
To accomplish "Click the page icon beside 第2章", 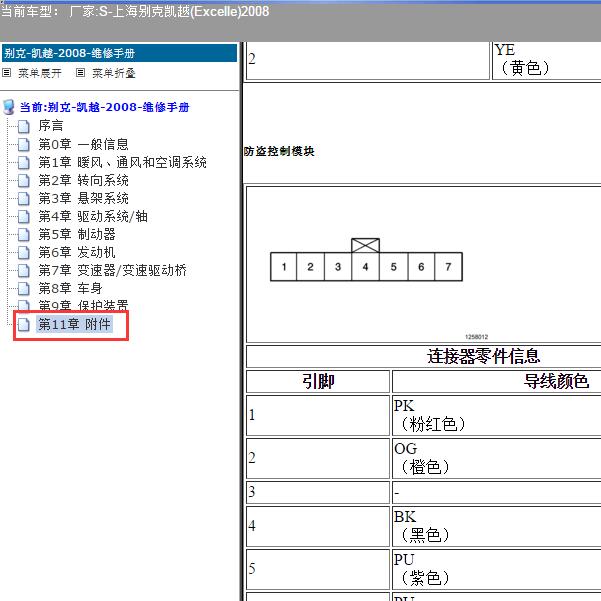I will (24, 181).
